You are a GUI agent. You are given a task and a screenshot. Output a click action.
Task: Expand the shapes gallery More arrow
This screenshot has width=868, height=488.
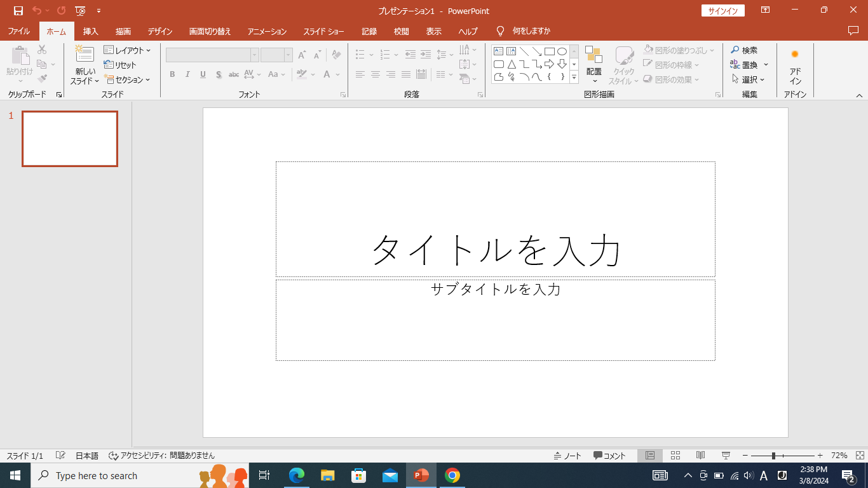(x=574, y=78)
